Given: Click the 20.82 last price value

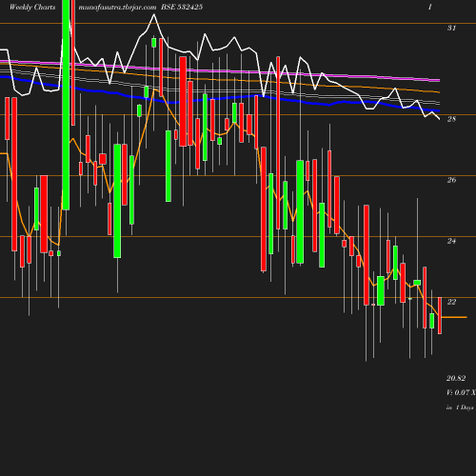Looking at the screenshot, I should [x=456, y=378].
